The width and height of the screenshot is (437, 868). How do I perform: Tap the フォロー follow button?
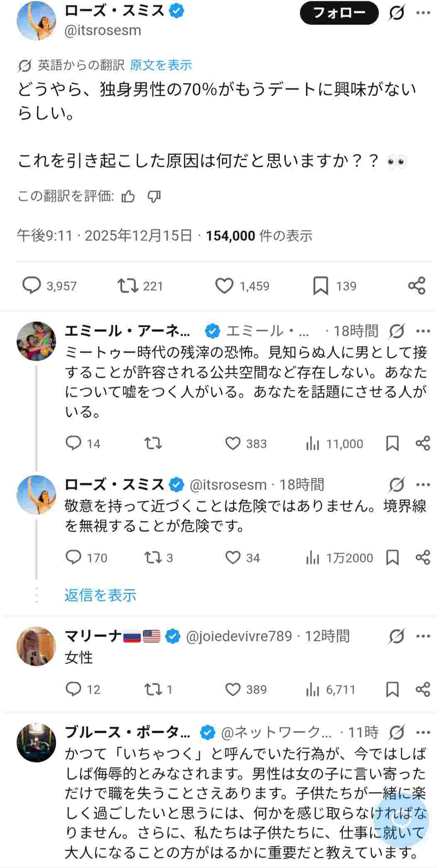click(339, 13)
